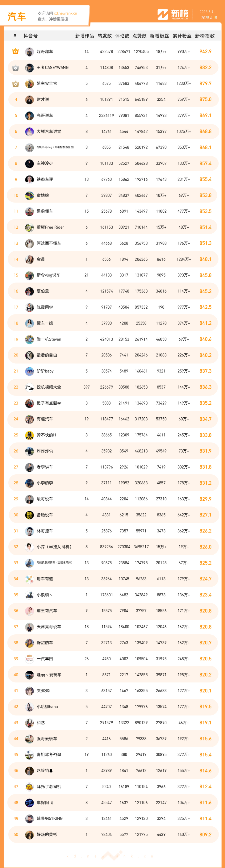
Task: Select the 点赞数 column header
Action: (x=139, y=36)
